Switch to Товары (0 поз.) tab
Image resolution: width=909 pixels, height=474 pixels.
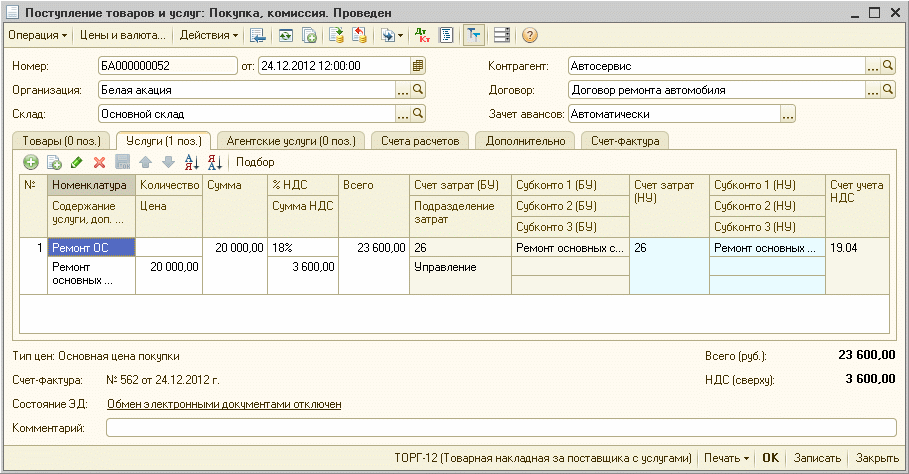click(59, 141)
